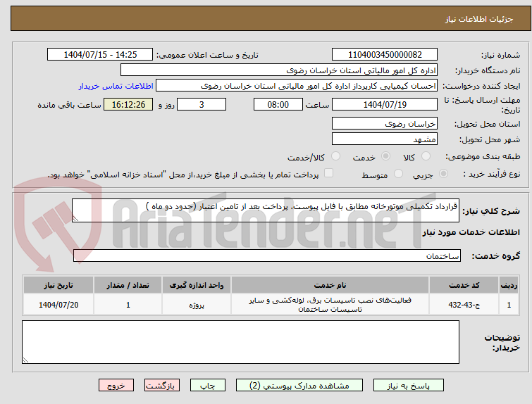Click the اطلاعات خدمات مورد نیاز section heading
The width and height of the screenshot is (532, 404).
[471, 232]
